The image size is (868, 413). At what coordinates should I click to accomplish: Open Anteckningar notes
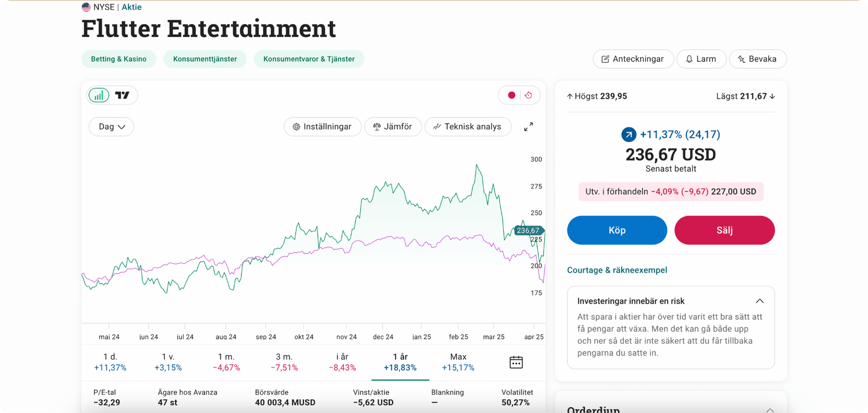tap(633, 59)
